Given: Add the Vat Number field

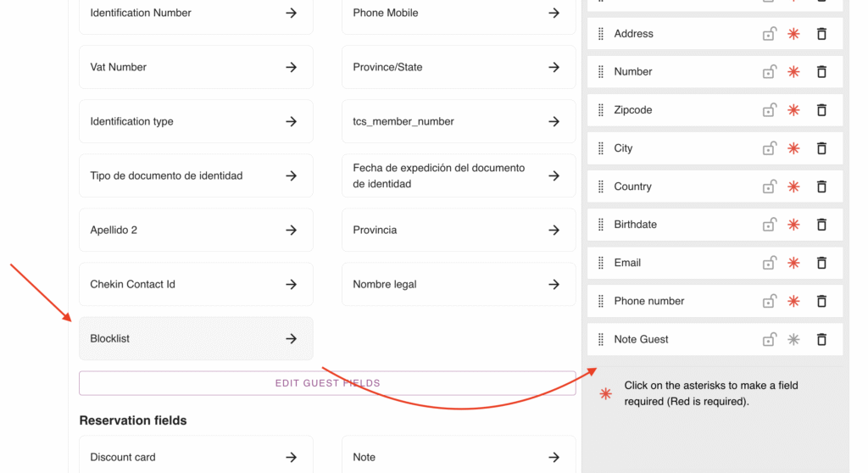Looking at the screenshot, I should (x=291, y=67).
